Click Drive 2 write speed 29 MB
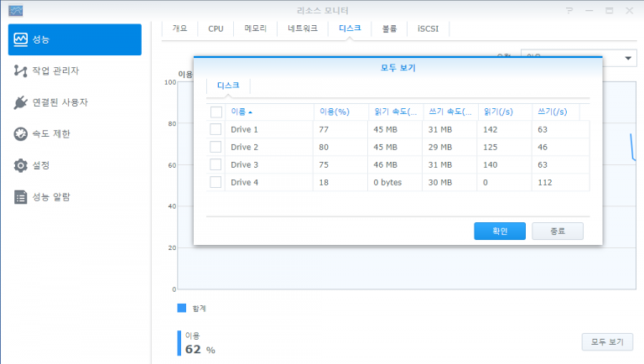The height and width of the screenshot is (364, 644). pos(440,147)
